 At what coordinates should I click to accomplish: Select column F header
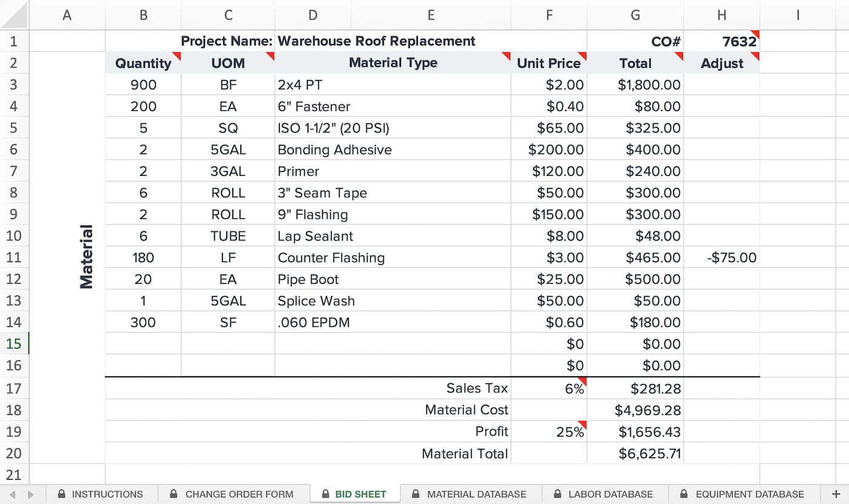[549, 15]
